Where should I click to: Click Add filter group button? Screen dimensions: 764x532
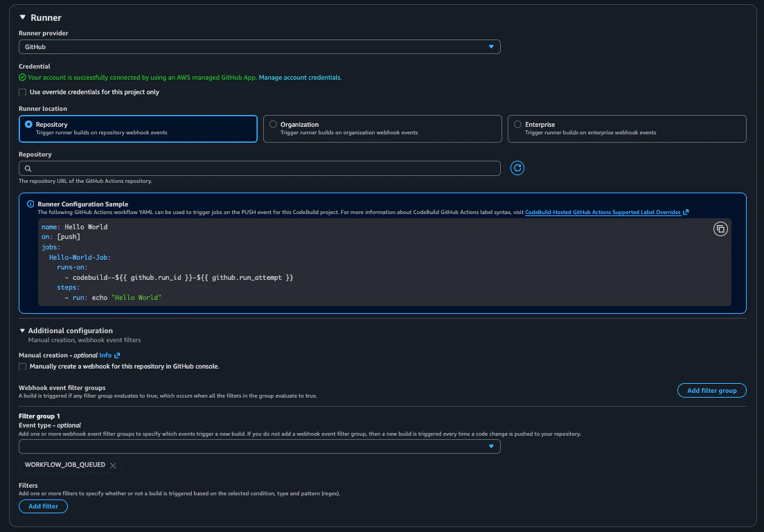pyautogui.click(x=711, y=390)
